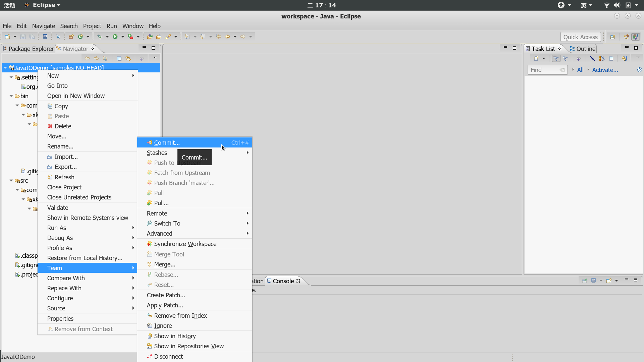Open the Navigator view menu dropdown

[x=155, y=58]
